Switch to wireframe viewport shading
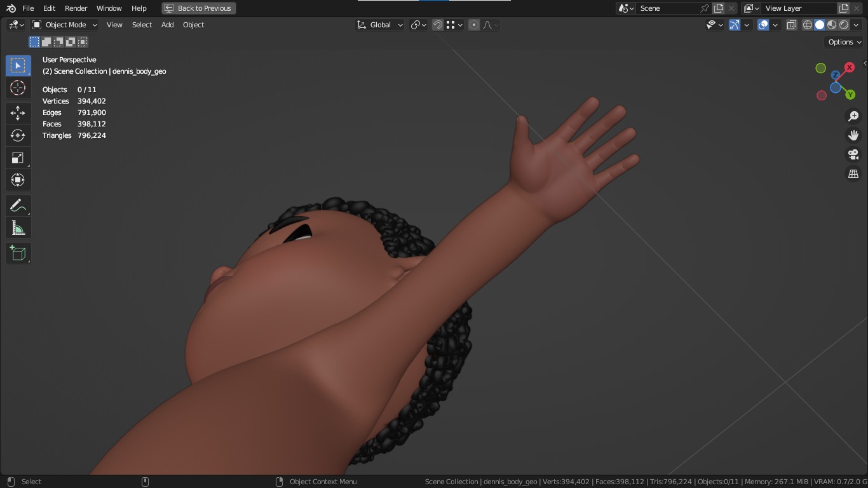 pyautogui.click(x=808, y=25)
